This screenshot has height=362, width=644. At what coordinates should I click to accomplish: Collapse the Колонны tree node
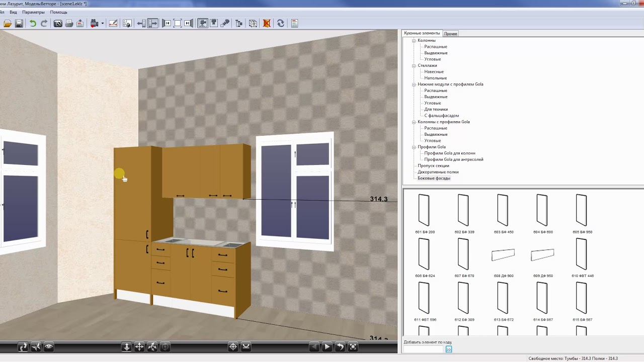coord(414,40)
